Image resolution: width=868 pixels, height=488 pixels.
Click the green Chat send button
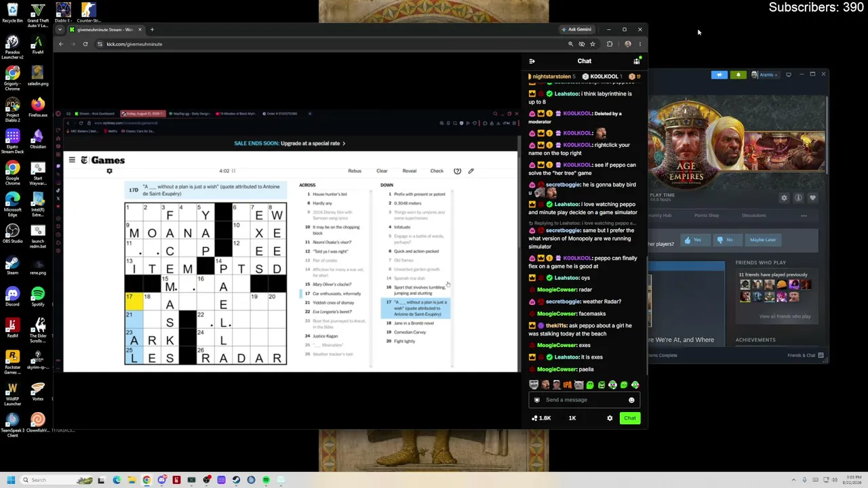click(x=630, y=418)
